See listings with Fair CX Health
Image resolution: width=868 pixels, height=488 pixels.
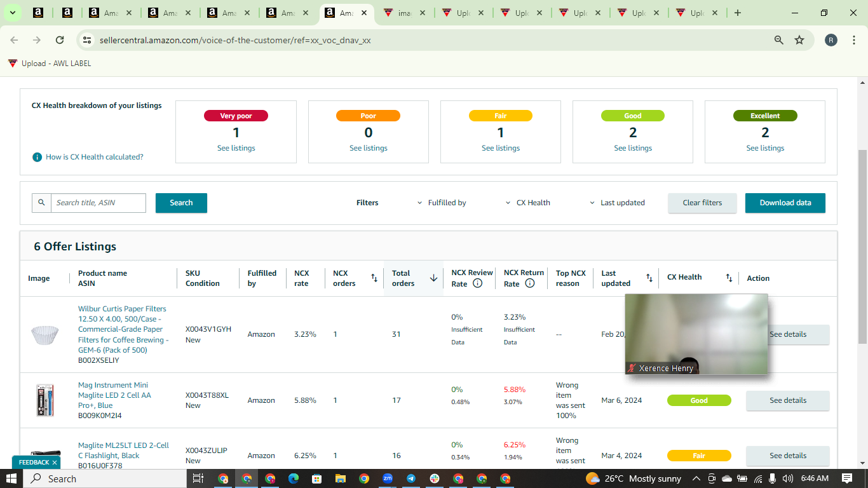(x=501, y=148)
